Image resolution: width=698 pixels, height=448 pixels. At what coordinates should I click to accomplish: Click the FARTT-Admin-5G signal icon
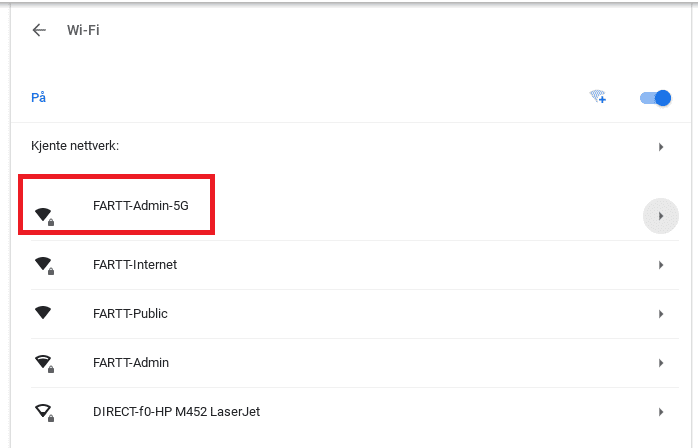pos(45,216)
